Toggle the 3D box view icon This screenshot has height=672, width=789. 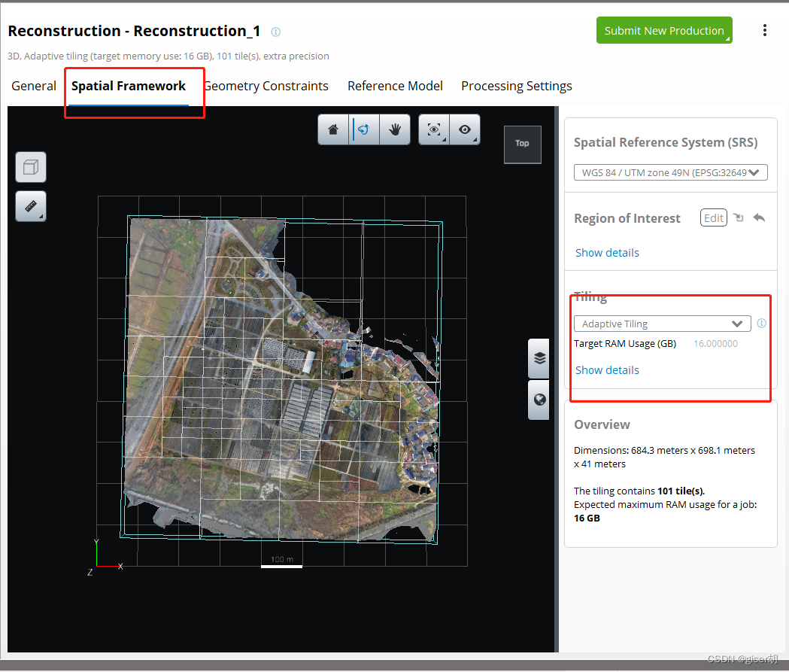[31, 166]
